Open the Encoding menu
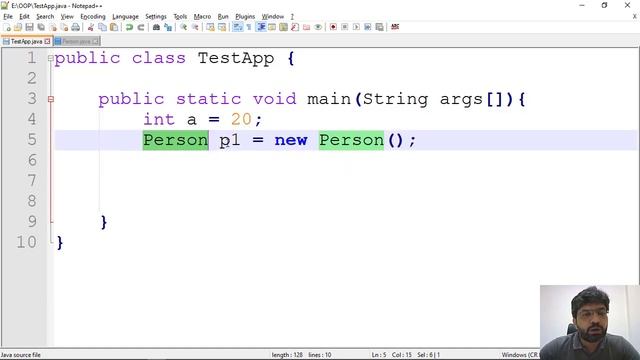Viewport: 640px width, 360px height. tap(93, 17)
